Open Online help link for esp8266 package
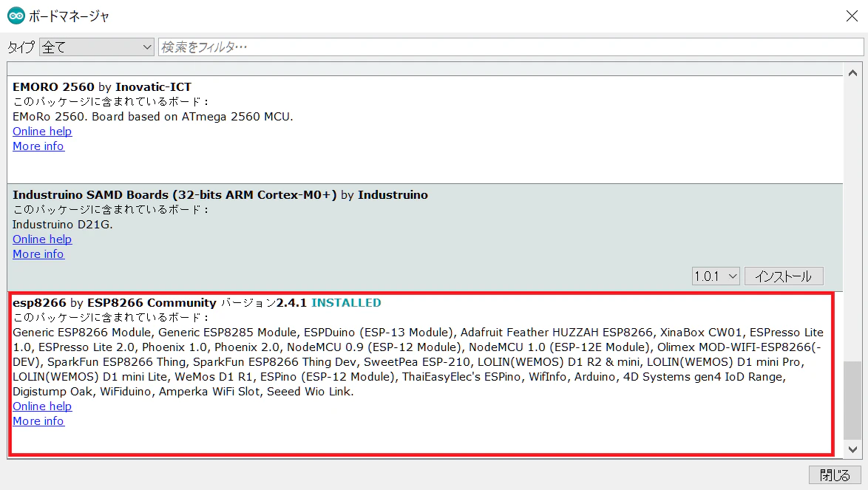Screen dimensions: 868x490 point(42,406)
